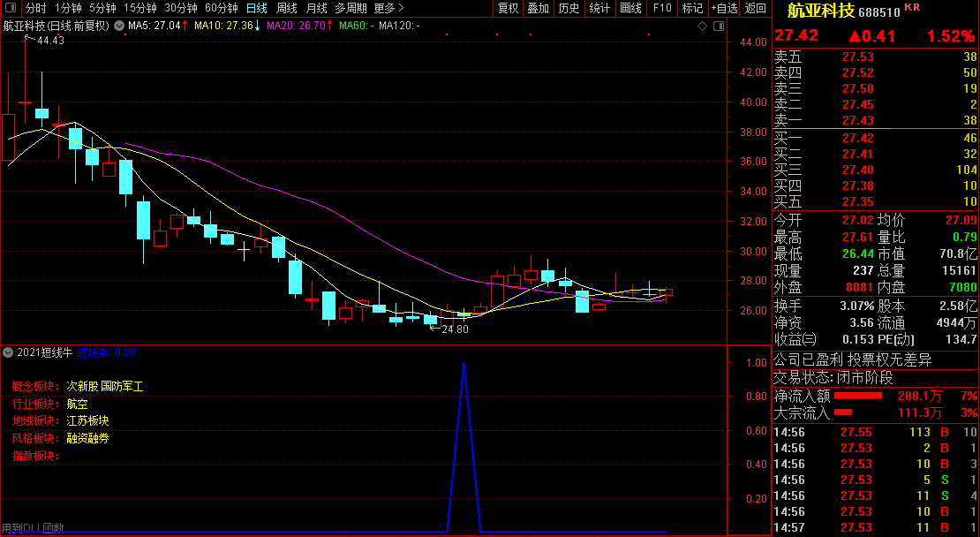This screenshot has width=980, height=537.
Task: Open the 画线 drawing tool
Action: (x=630, y=8)
